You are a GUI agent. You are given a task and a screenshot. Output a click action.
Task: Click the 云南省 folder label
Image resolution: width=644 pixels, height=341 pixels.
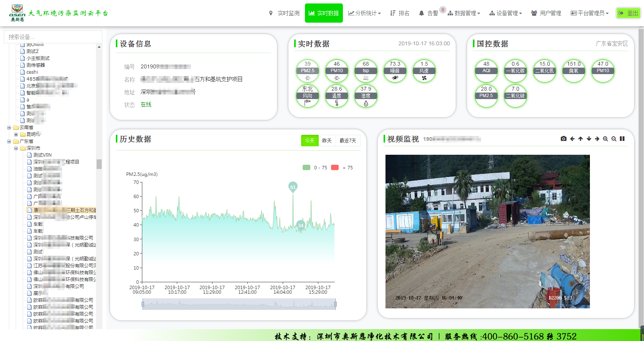(26, 127)
